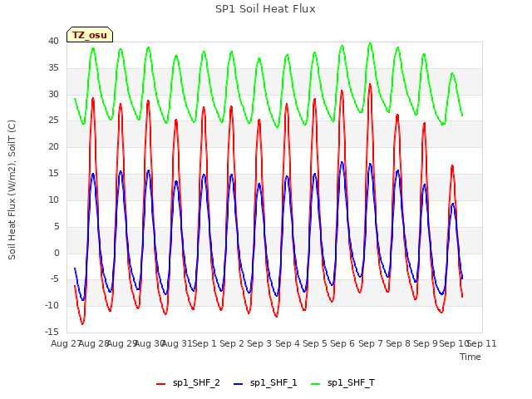The height and width of the screenshot is (399, 532).
Task: Click the chart title SP1 Soil Heat Flux
Action: click(x=265, y=9)
